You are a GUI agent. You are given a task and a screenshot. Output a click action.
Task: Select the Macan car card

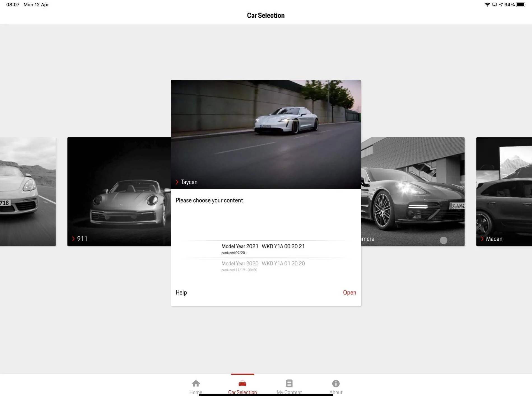click(504, 192)
